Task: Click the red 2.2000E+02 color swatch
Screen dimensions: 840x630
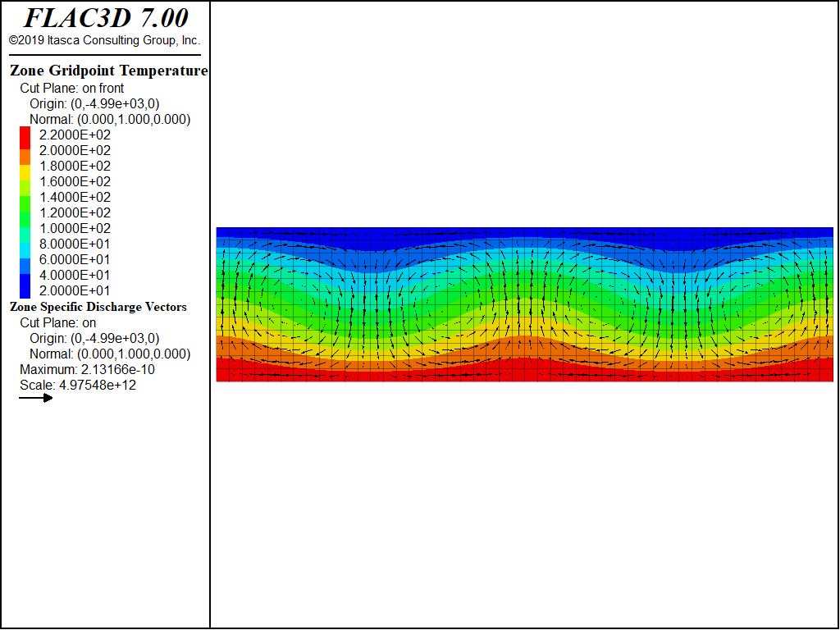Action: pos(25,138)
